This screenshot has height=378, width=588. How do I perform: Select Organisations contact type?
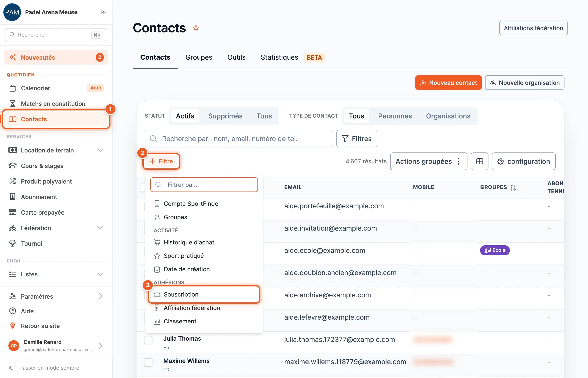point(448,116)
